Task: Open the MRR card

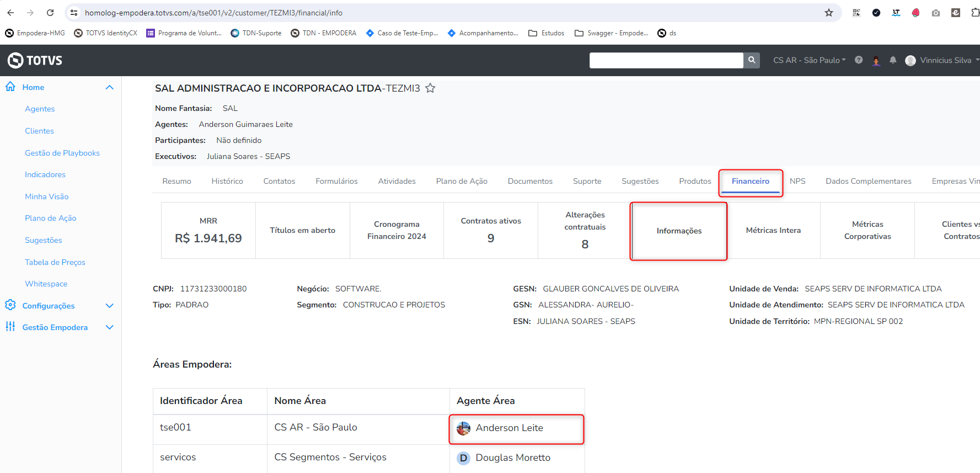Action: coord(208,230)
